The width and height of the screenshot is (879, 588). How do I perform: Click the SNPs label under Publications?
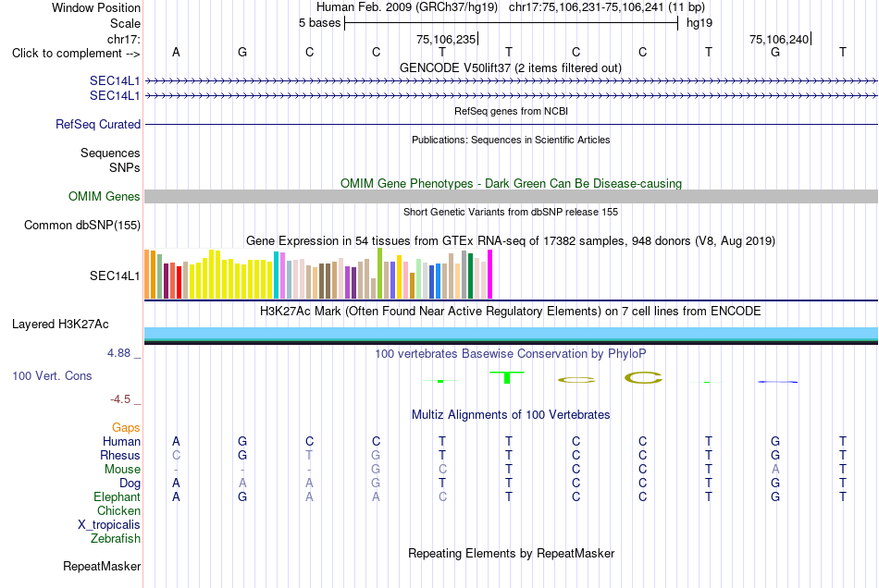125,167
